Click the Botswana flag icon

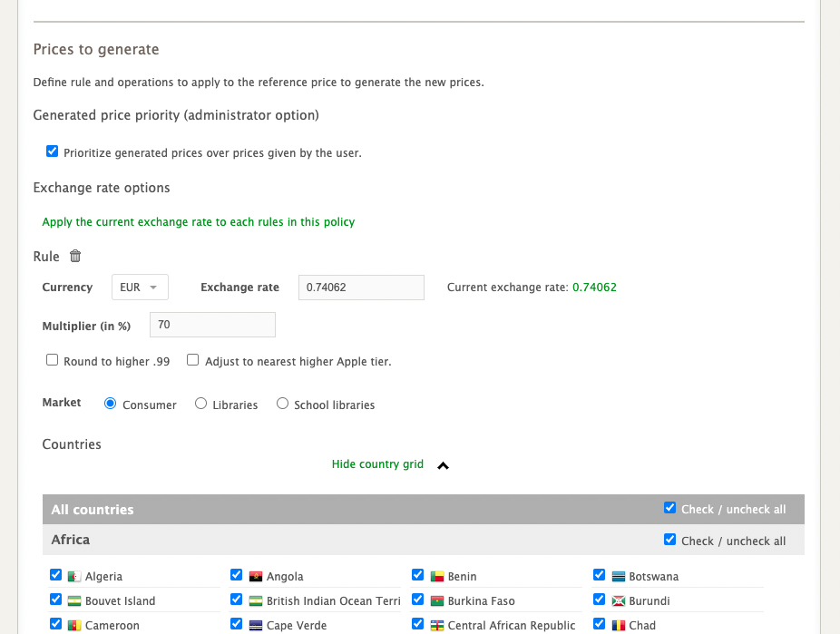(619, 577)
